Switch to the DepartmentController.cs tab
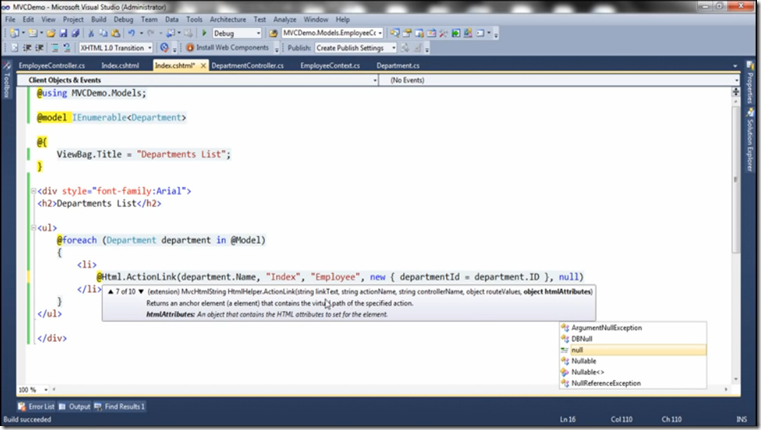 tap(248, 66)
